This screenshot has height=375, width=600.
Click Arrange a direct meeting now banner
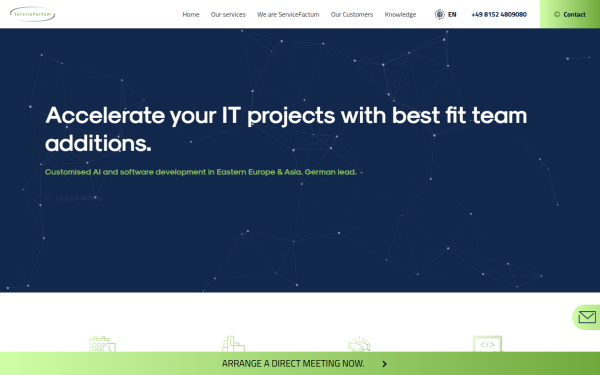pos(300,364)
